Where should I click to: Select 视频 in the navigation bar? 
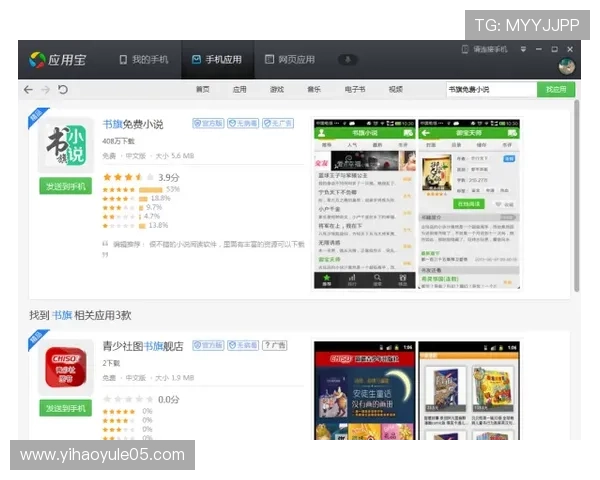pyautogui.click(x=396, y=90)
